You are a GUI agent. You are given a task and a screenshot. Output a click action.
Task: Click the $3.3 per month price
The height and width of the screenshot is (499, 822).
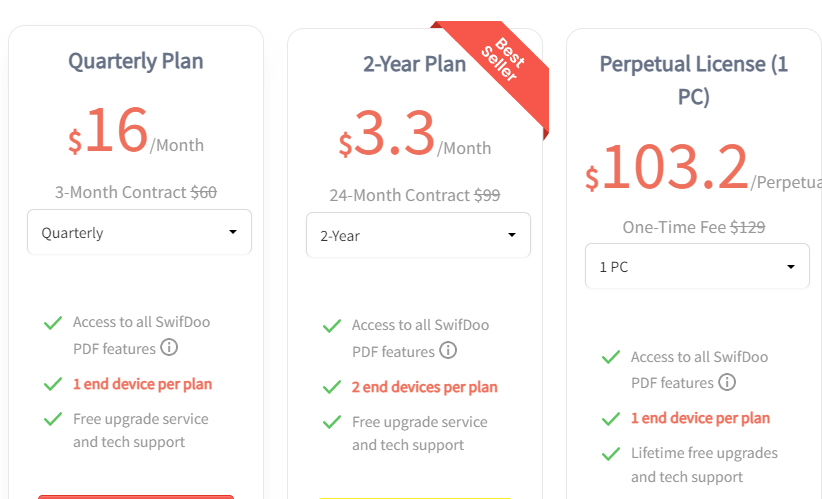[x=415, y=134]
